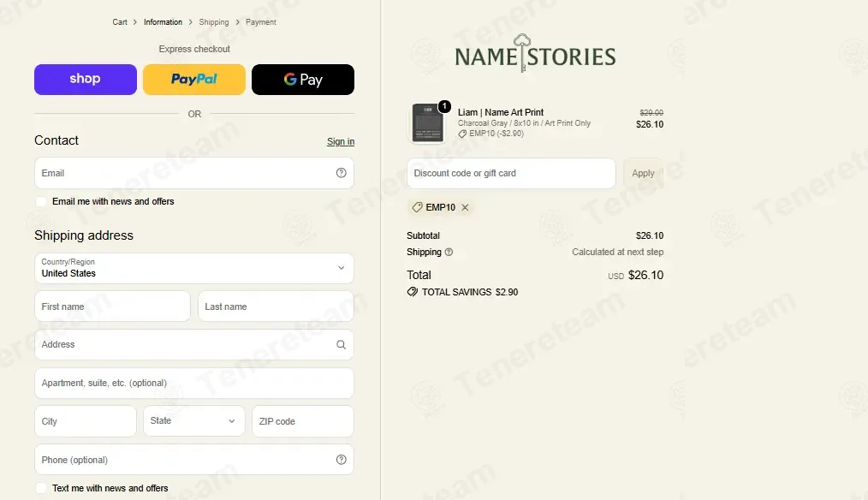Click the 'Charcoal Gray / 8x10 in / Art Print Only' text
868x500 pixels.
point(524,123)
